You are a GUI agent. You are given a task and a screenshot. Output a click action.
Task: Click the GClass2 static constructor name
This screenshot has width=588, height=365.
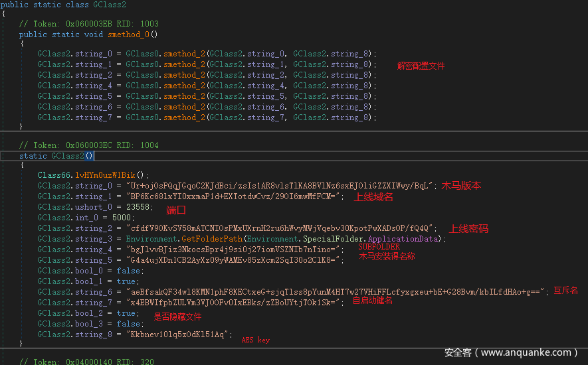pyautogui.click(x=71, y=156)
